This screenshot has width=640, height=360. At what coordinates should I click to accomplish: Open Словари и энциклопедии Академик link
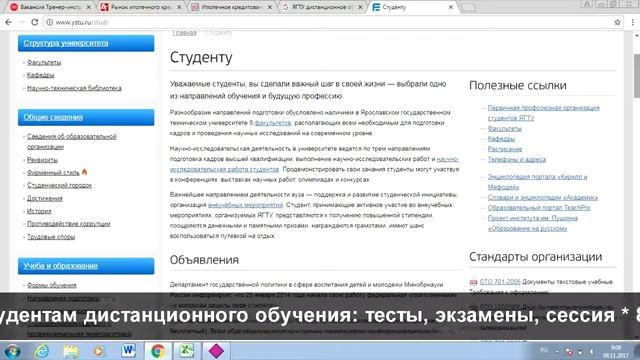pyautogui.click(x=543, y=198)
